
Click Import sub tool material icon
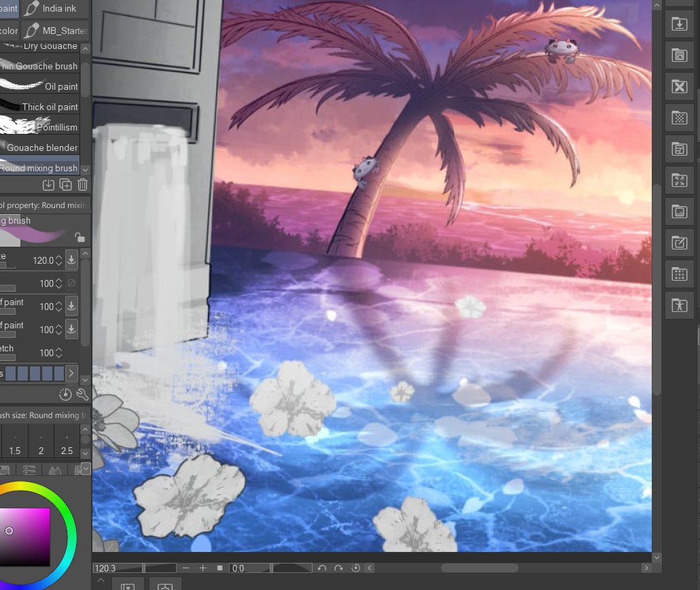[x=48, y=184]
